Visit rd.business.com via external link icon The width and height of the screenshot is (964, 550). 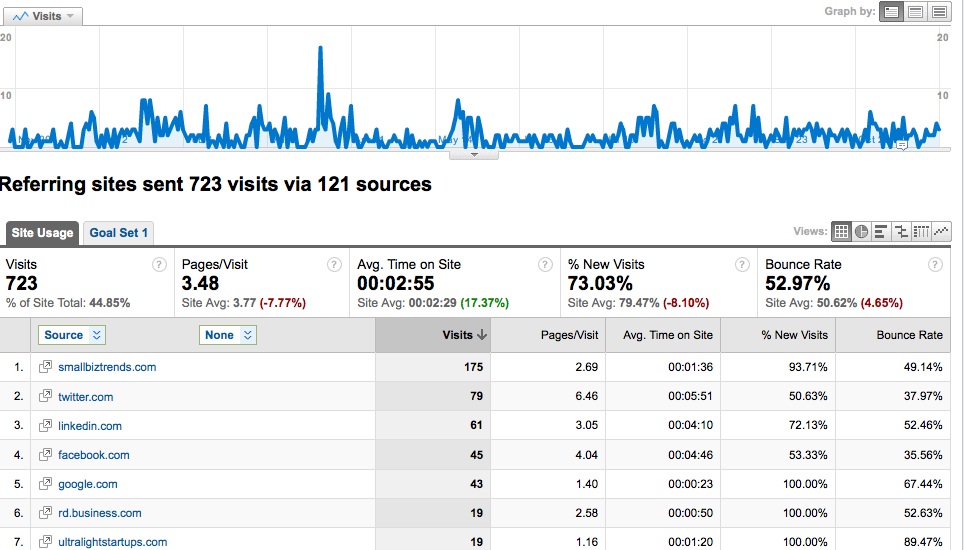click(x=45, y=513)
